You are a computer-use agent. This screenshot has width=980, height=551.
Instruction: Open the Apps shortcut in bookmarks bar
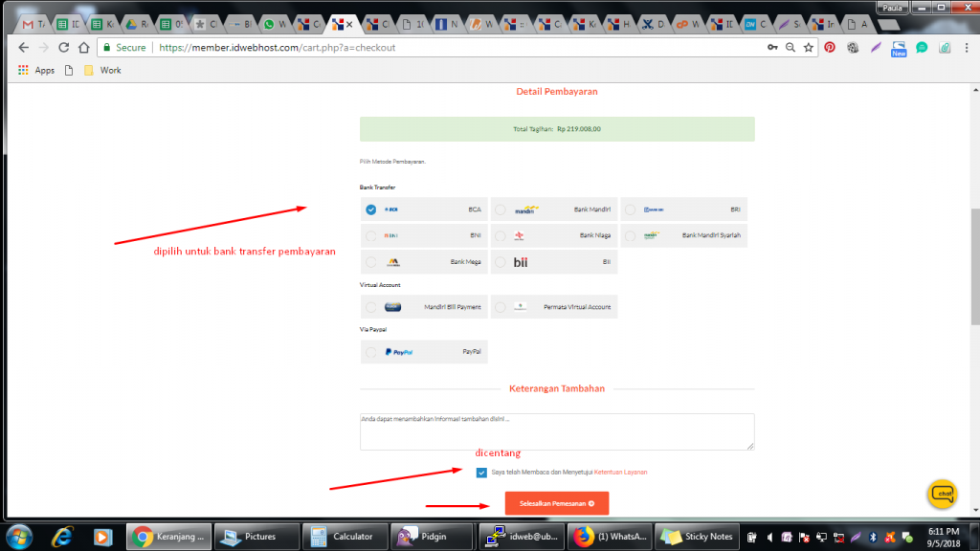tap(36, 71)
